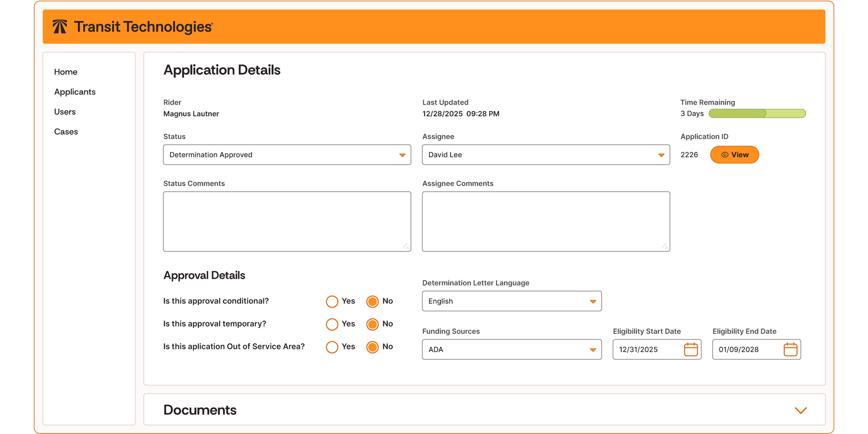
Task: Click the Assignee dropdown arrow icon
Action: [x=661, y=155]
